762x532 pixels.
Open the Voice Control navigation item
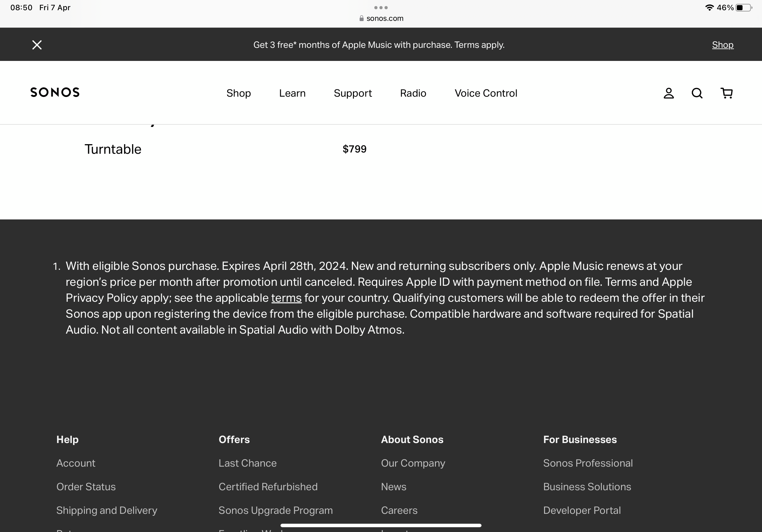tap(486, 93)
